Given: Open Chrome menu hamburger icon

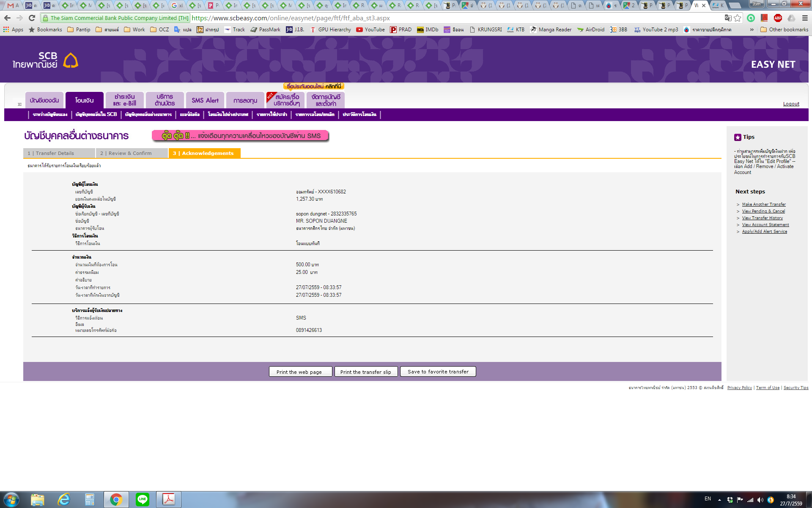Looking at the screenshot, I should 805,18.
